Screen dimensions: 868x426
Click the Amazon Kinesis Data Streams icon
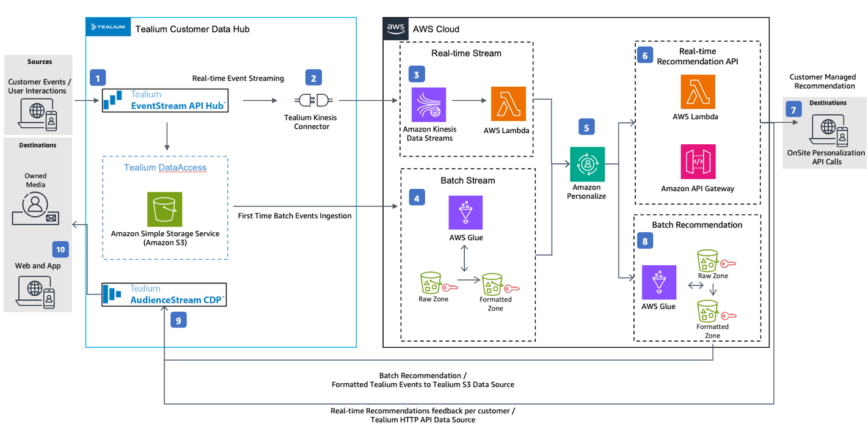click(429, 105)
